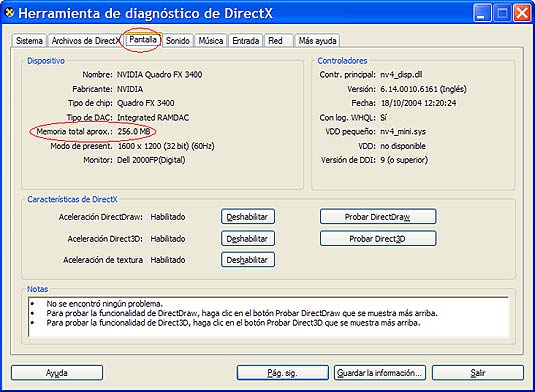
Task: Click the chip type value Quadro FX 3400
Action: [146, 103]
